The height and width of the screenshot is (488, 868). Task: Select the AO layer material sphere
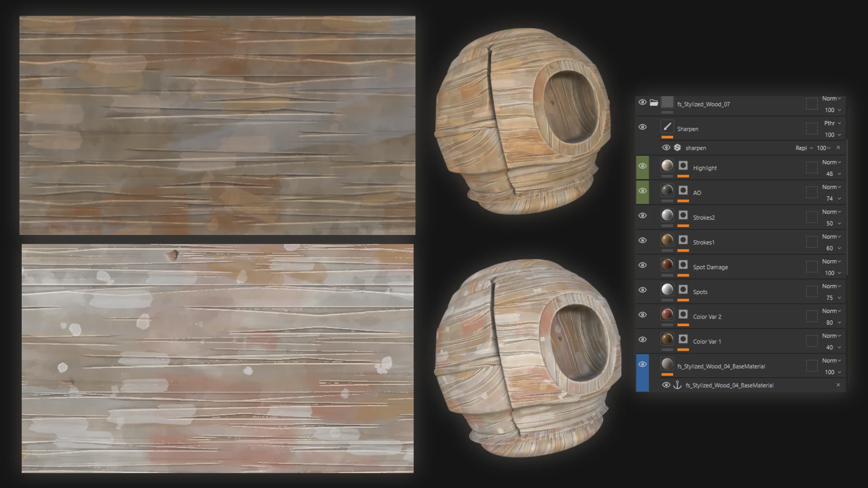(667, 190)
